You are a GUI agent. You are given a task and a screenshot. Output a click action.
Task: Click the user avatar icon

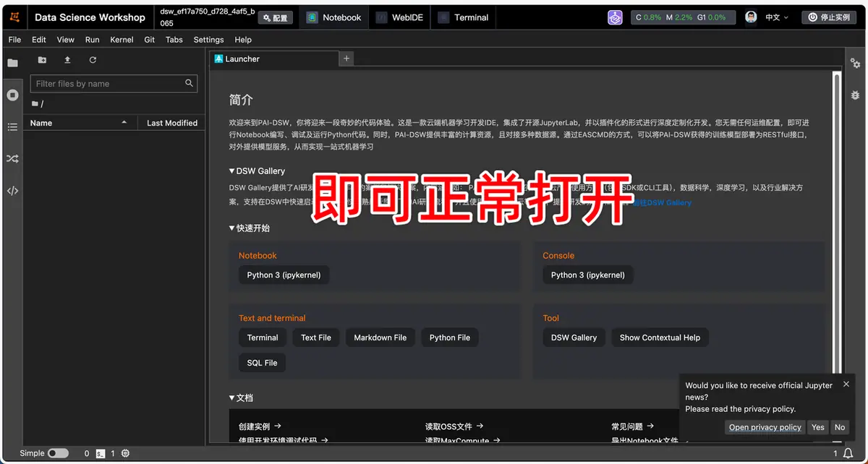pos(751,17)
